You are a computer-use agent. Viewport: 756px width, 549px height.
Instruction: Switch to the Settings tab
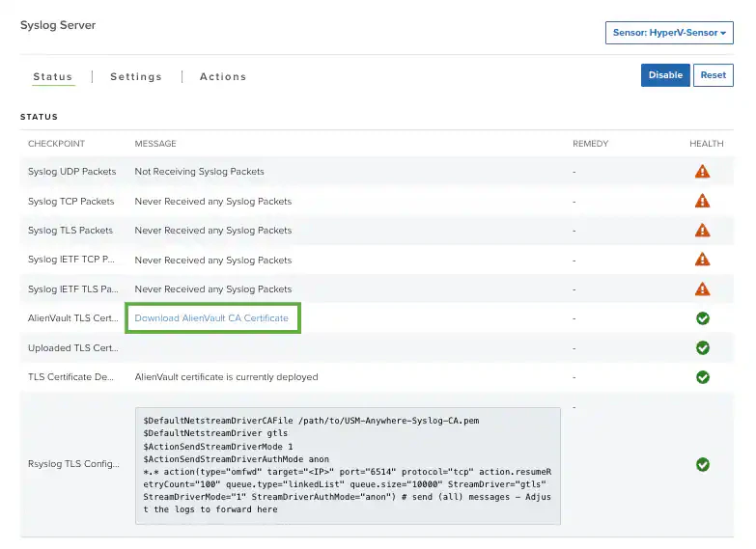coord(136,76)
